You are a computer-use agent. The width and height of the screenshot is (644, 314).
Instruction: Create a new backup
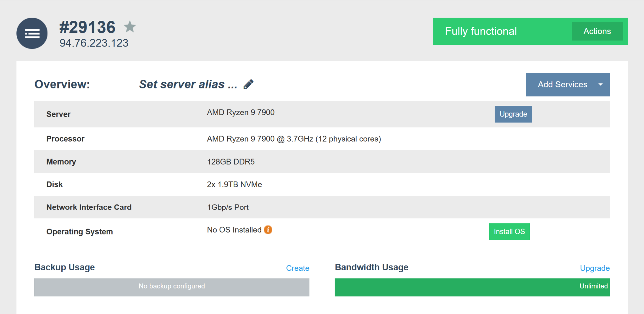[297, 268]
